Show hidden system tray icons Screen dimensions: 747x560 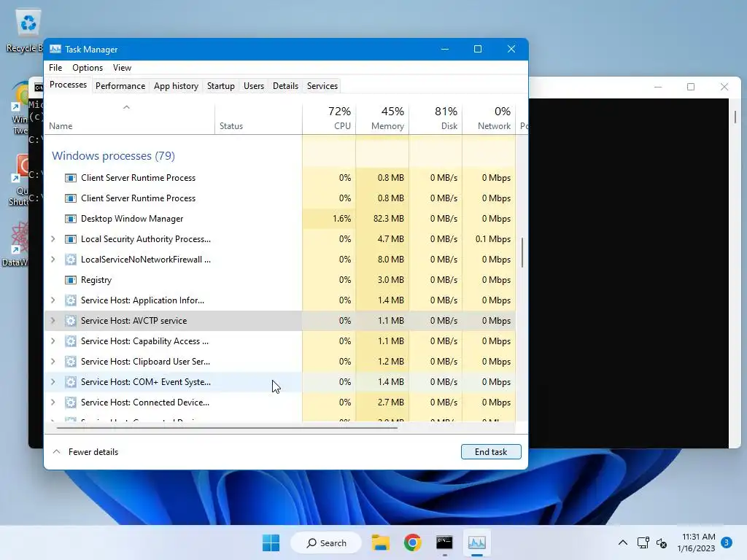coord(623,542)
